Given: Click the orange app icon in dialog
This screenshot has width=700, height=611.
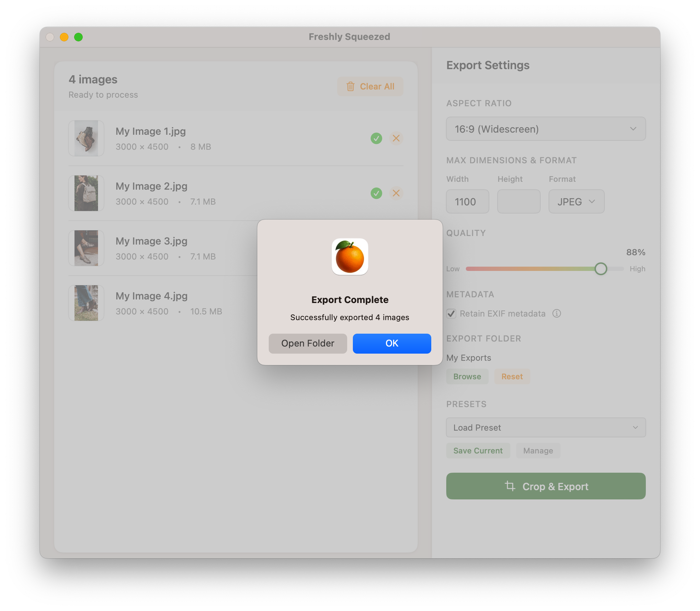Looking at the screenshot, I should pyautogui.click(x=350, y=257).
